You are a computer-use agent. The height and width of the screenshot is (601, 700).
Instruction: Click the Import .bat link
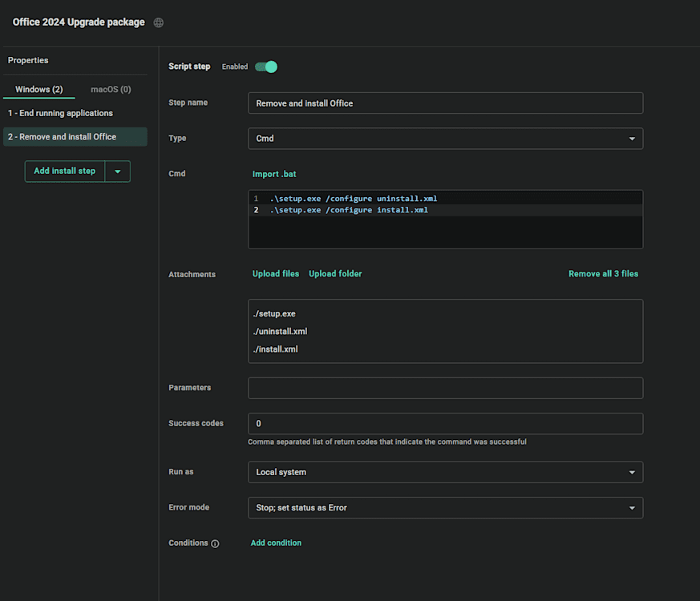click(274, 173)
